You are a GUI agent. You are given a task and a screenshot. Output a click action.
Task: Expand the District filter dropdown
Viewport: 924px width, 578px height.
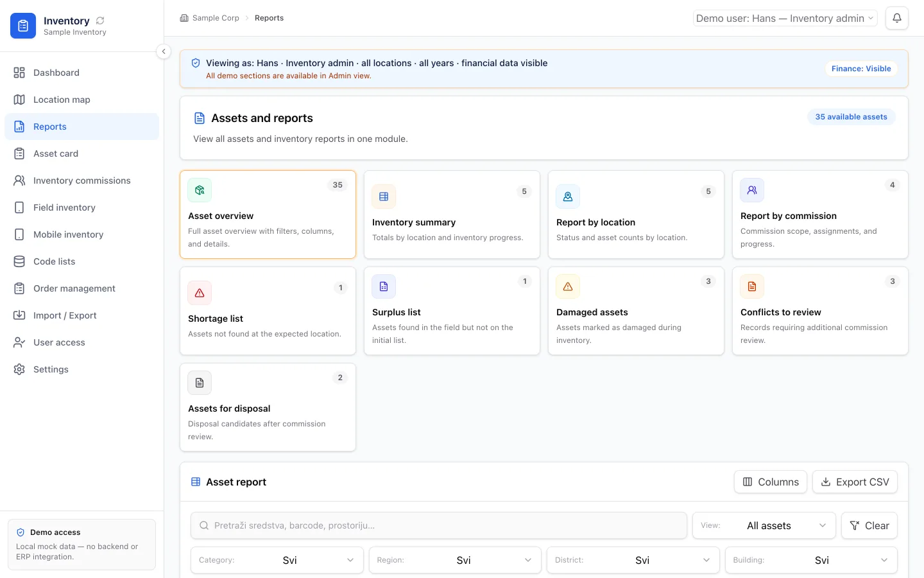pos(633,560)
